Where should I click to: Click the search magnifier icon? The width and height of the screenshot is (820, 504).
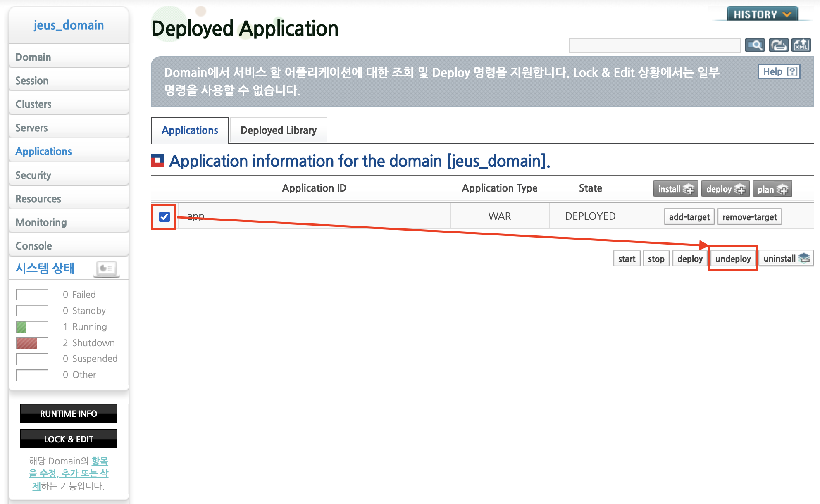[x=755, y=45]
